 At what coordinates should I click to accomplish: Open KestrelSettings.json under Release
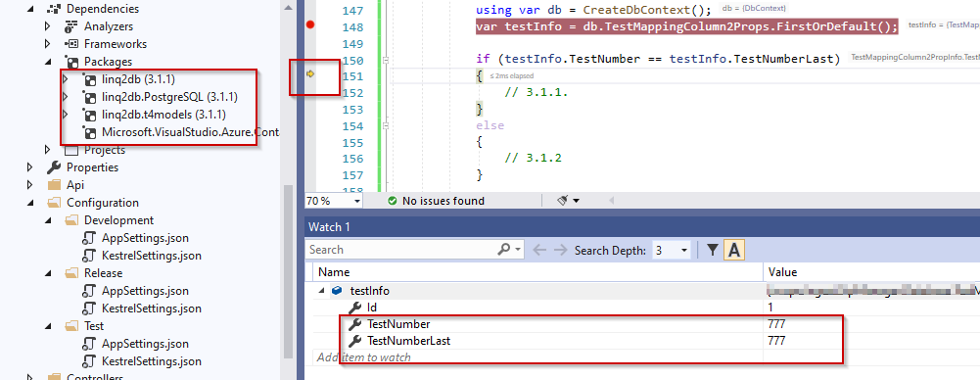[x=151, y=309]
